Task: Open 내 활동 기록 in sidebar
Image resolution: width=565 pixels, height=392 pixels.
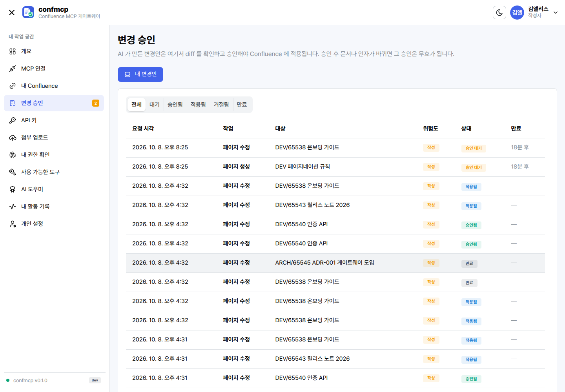Action: 54,207
